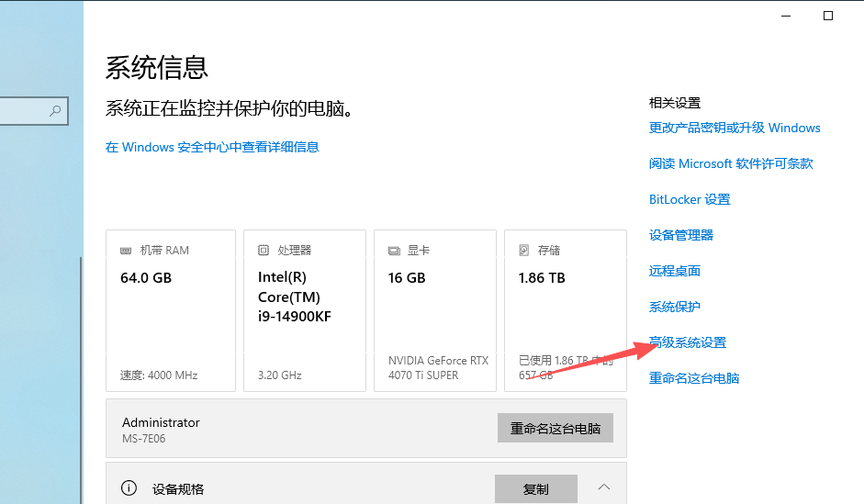Click the search magnifier icon
Screen dimensions: 864x504
pos(55,111)
